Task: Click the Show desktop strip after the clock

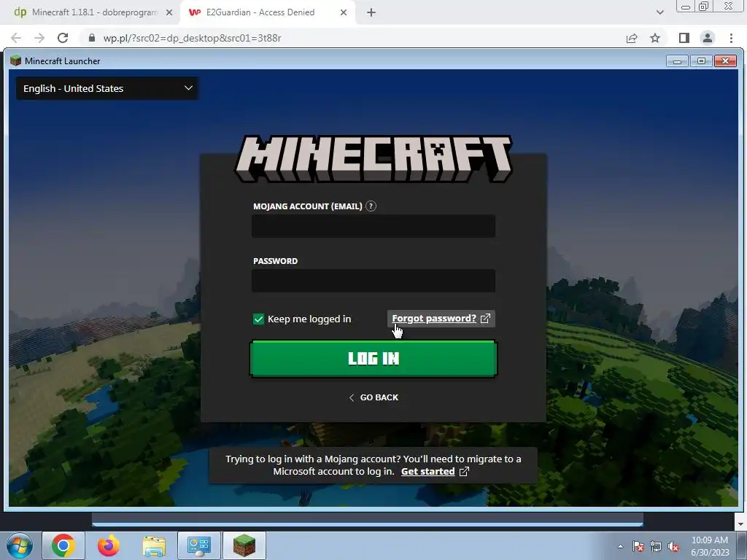Action: 741,545
